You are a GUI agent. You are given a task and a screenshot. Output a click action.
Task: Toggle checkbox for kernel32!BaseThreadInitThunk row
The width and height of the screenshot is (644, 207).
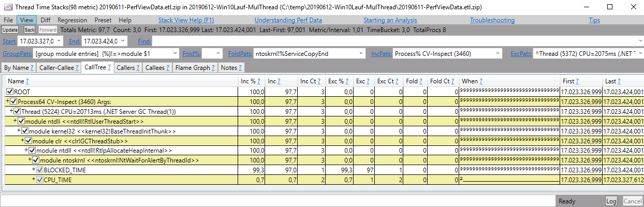click(25, 130)
